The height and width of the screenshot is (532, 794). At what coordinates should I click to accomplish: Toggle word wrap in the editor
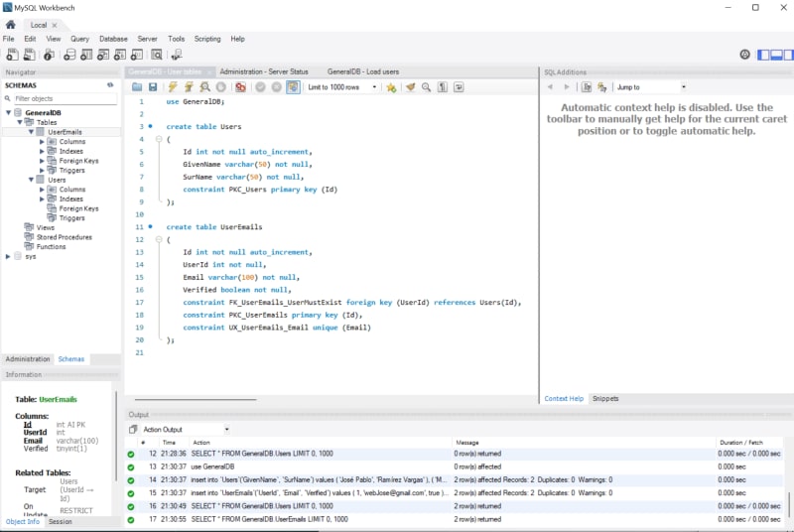[x=459, y=87]
